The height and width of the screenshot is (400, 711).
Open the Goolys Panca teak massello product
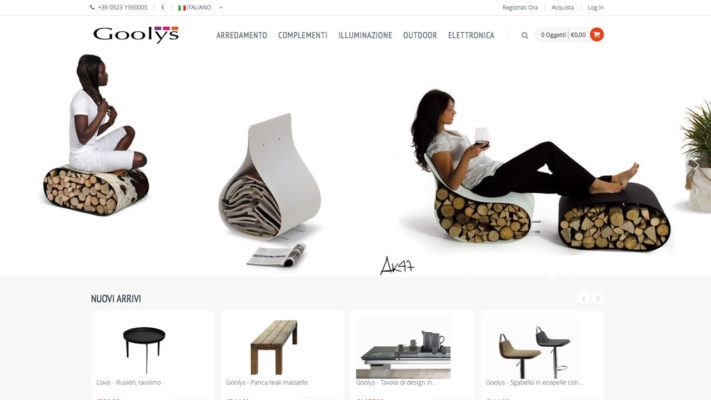click(267, 382)
